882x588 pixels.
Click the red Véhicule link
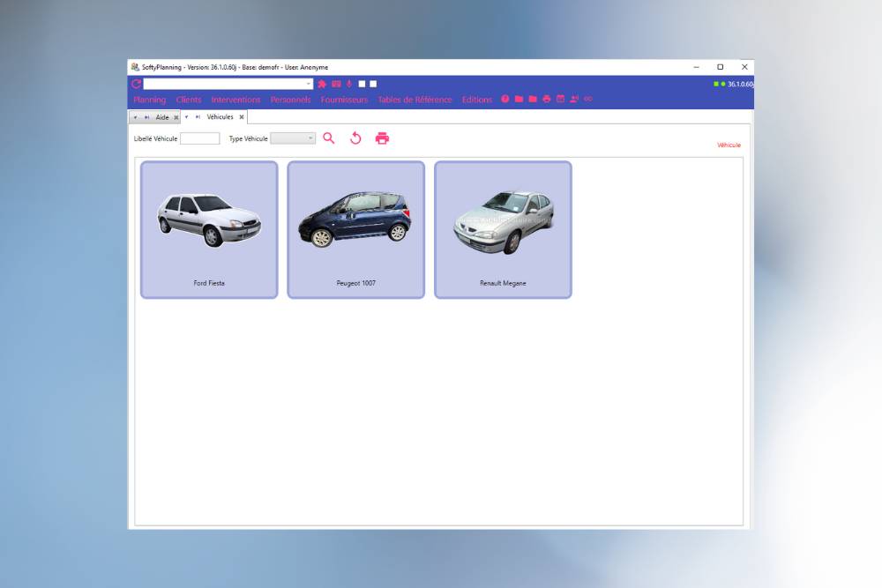(x=729, y=145)
